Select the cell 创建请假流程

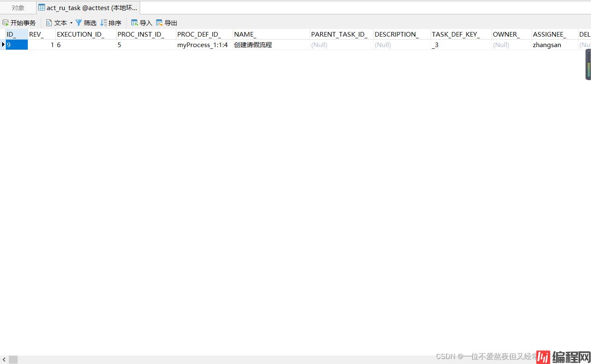(272, 45)
